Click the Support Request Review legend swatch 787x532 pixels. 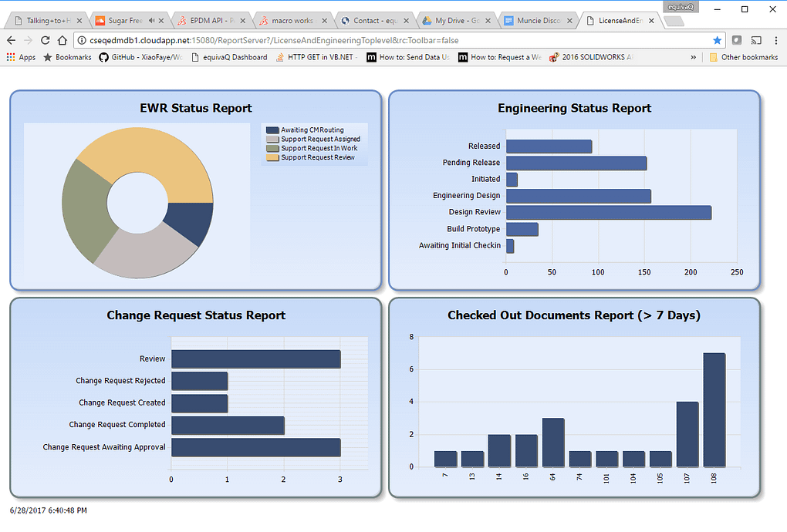272,157
